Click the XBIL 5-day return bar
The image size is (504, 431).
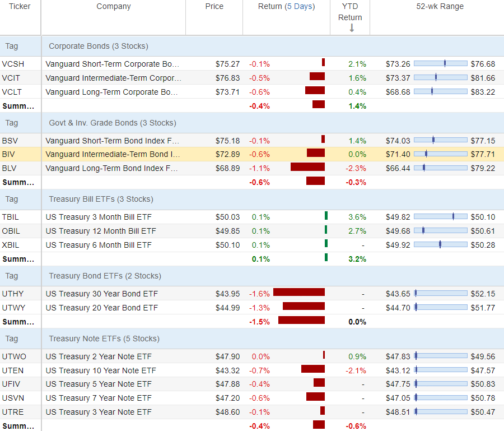(x=326, y=243)
